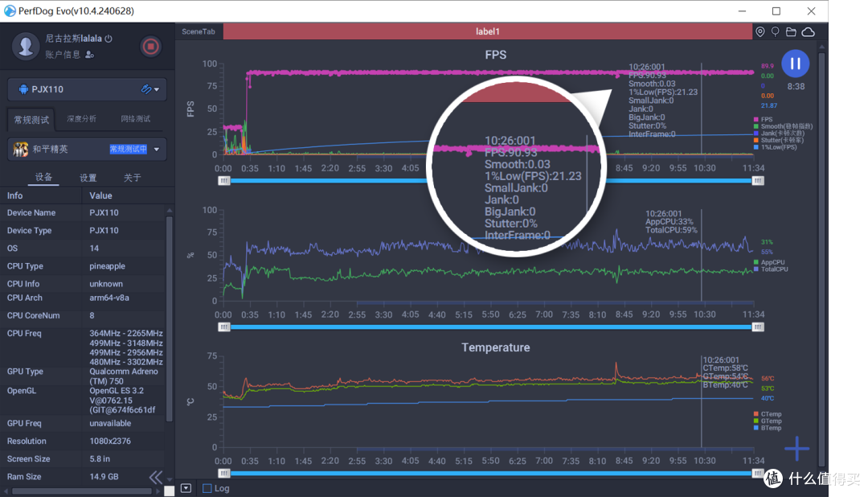Click the right handle of FPS timeline slider
This screenshot has width=868, height=497.
point(757,181)
